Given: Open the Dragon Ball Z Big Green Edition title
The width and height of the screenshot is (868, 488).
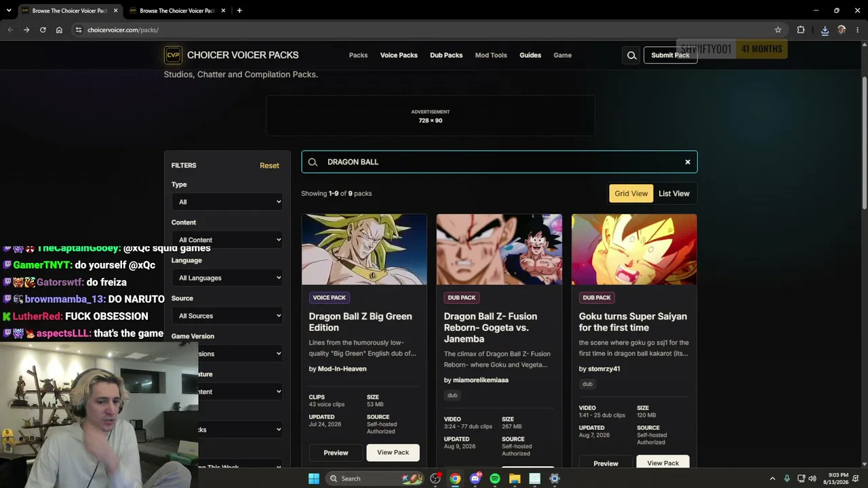Looking at the screenshot, I should click(x=360, y=322).
